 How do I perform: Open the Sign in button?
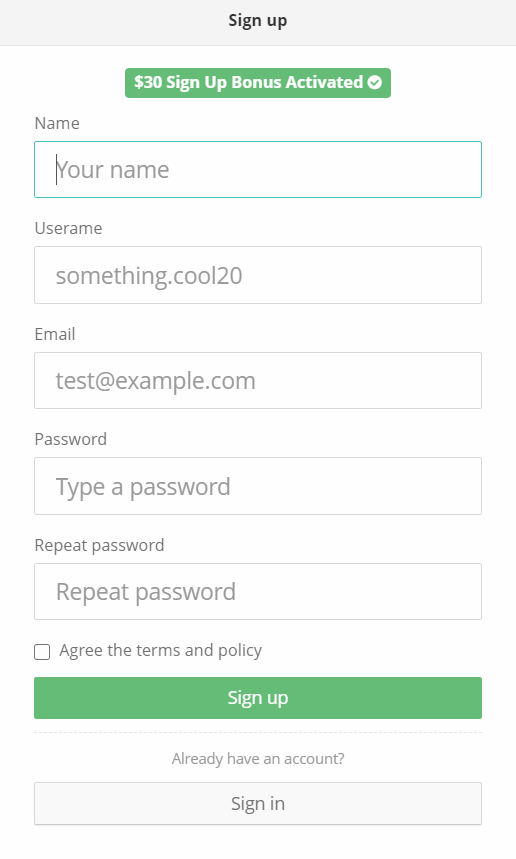257,803
